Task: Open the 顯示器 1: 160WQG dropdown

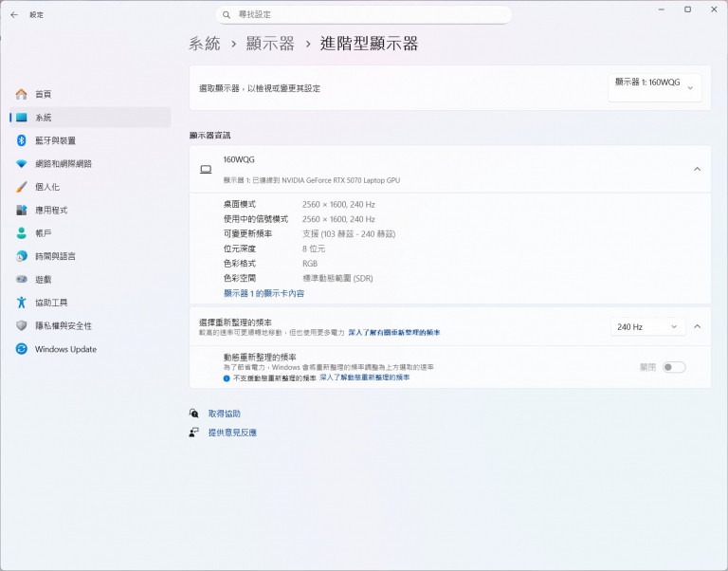Action: (x=654, y=86)
